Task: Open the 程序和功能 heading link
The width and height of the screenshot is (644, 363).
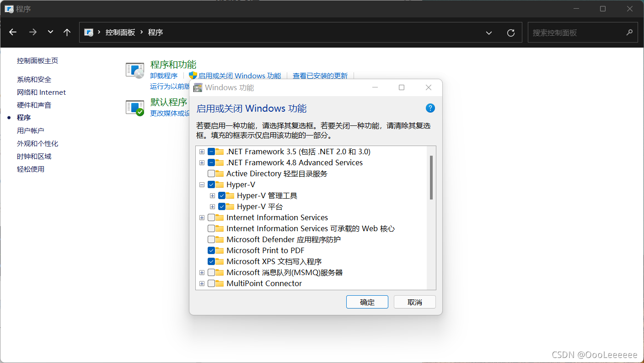Action: 173,65
